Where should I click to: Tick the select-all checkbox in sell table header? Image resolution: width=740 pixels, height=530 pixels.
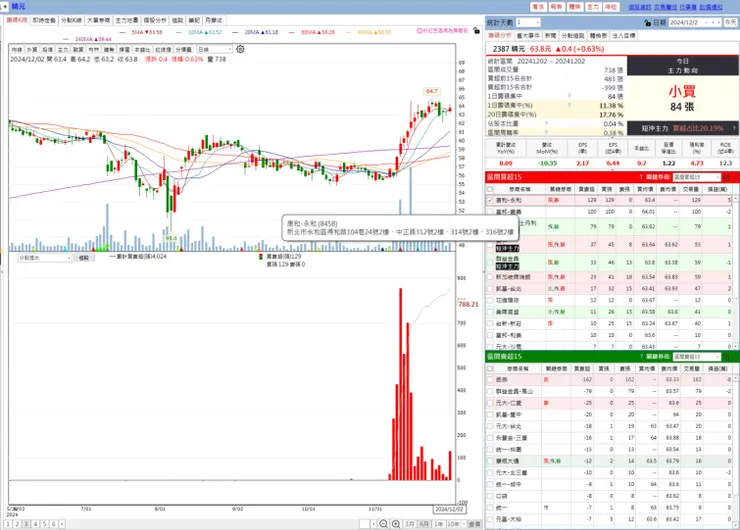click(x=490, y=369)
